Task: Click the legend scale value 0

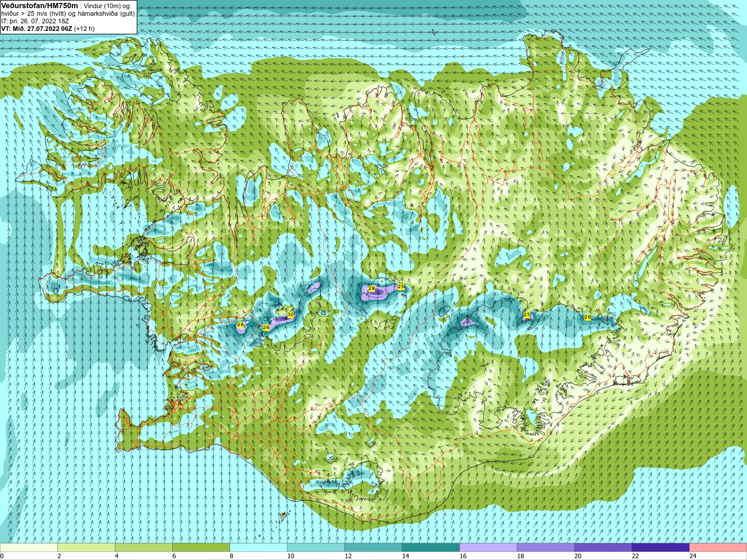Action: 2,556
